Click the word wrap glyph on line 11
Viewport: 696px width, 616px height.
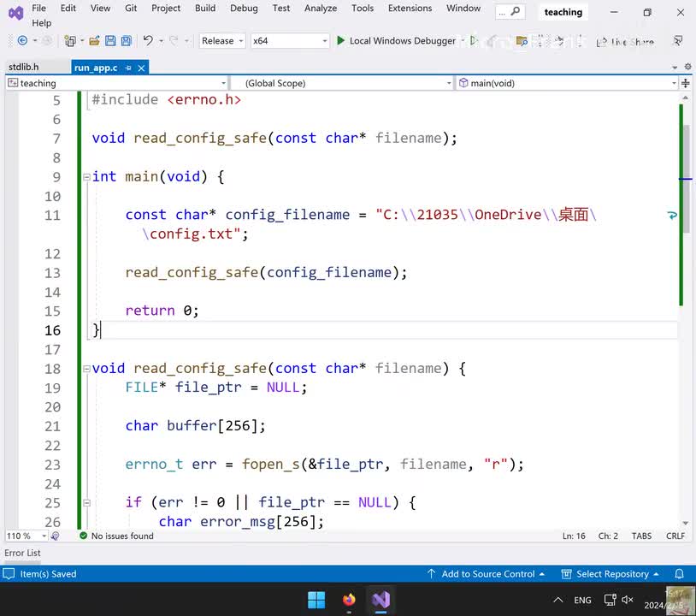pos(672,216)
